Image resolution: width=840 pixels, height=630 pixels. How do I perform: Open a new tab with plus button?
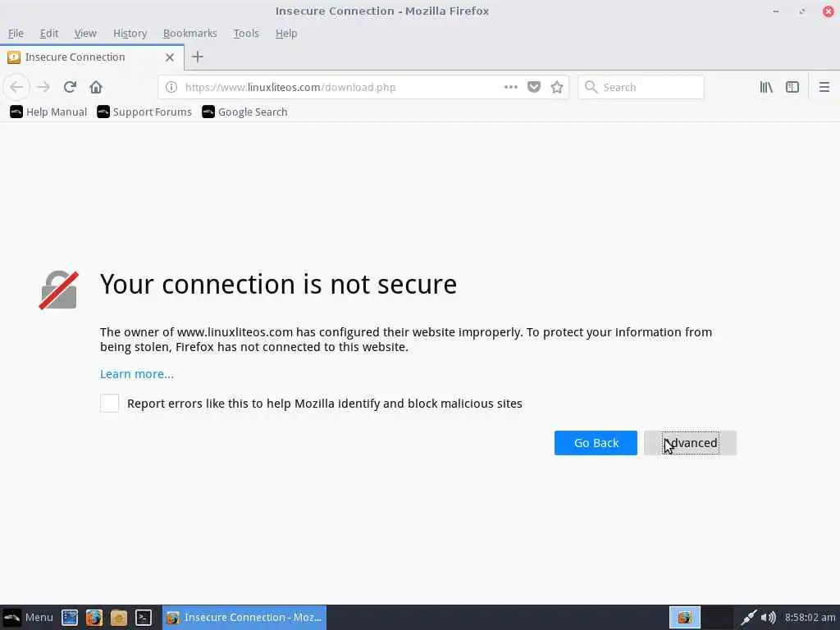pos(197,57)
